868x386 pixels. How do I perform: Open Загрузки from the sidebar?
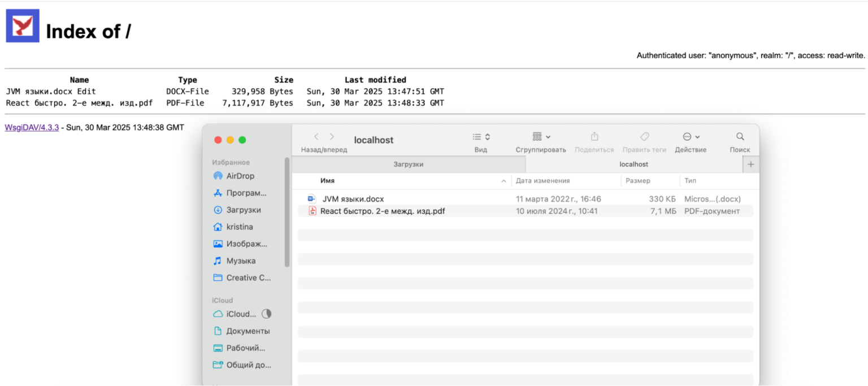pyautogui.click(x=236, y=210)
